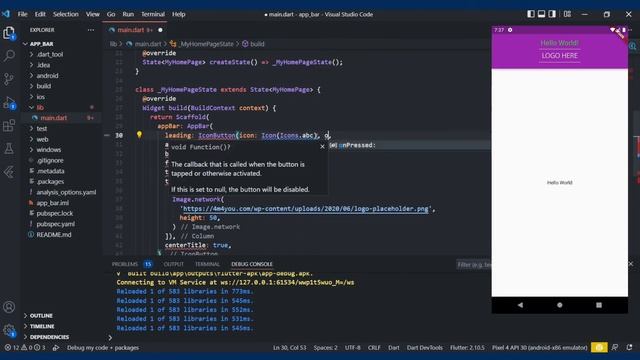Tap the Android emulator back button
Screen dimensions: 640x360
pos(520,305)
